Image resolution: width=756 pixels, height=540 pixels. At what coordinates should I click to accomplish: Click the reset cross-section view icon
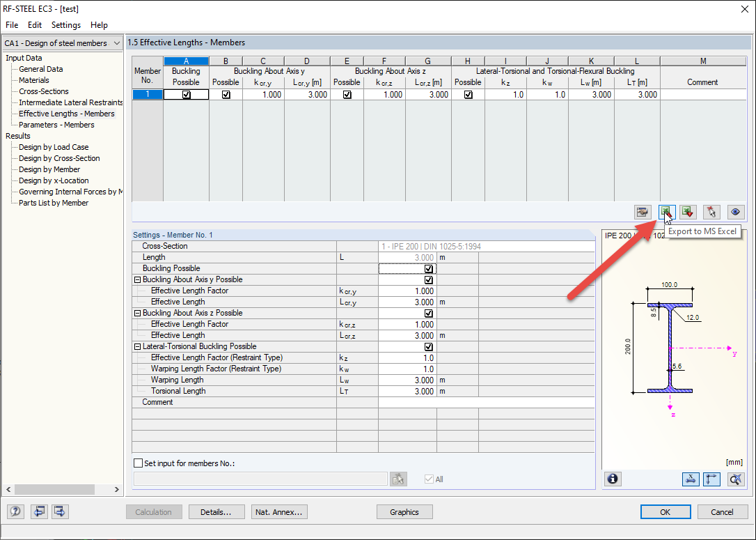(736, 479)
